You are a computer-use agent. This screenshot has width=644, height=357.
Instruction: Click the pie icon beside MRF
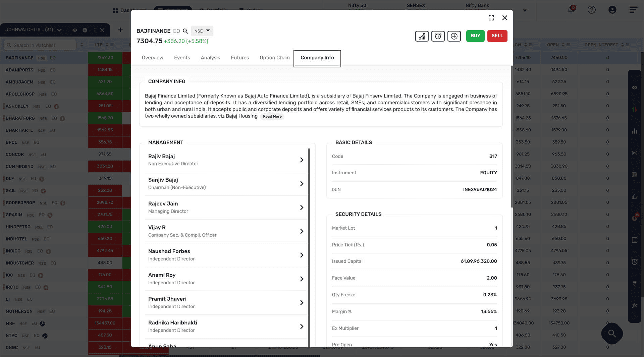42,323
